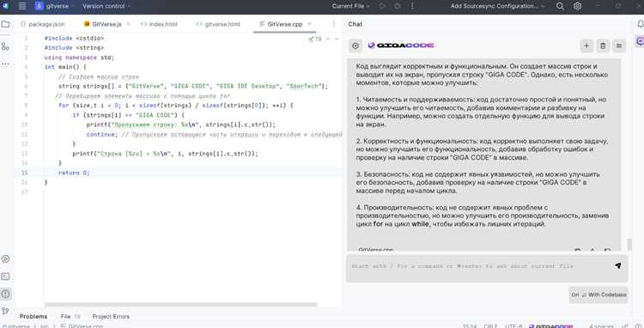Click the GIGACODE status bar widget
Image resolution: width=644 pixels, height=328 pixels.
[x=550, y=326]
